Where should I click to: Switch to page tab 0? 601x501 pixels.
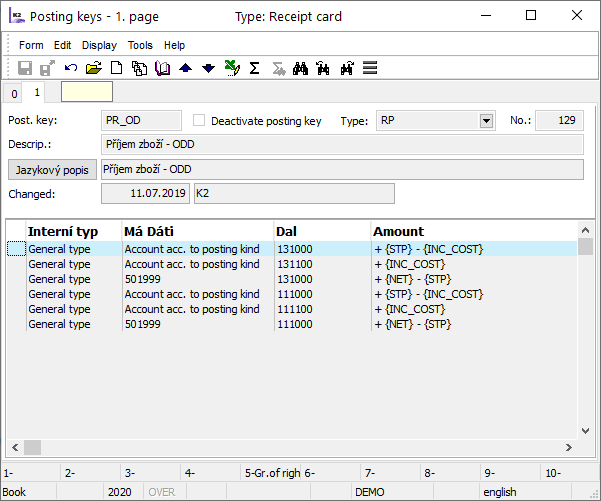(14, 93)
